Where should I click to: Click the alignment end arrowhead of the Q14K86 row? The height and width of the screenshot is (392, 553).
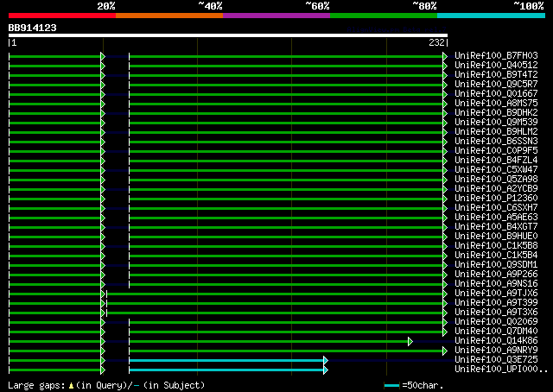pyautogui.click(x=410, y=341)
